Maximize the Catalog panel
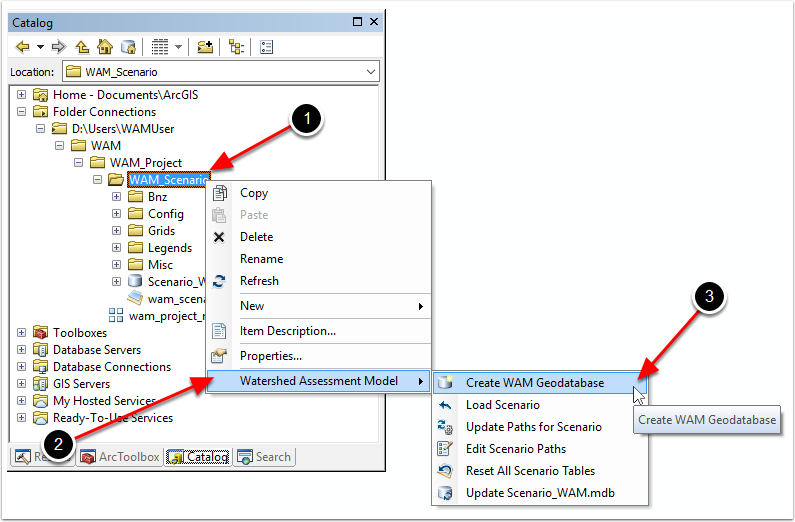The image size is (795, 522). point(357,21)
